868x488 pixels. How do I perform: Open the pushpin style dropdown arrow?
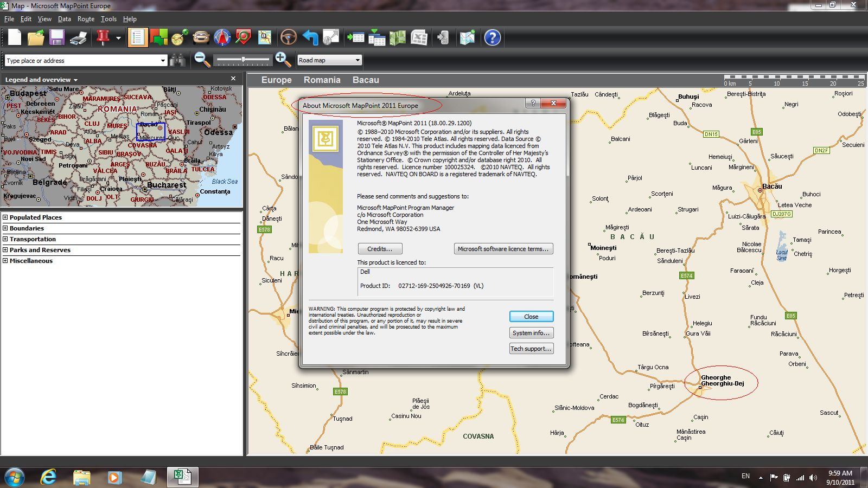(x=118, y=38)
